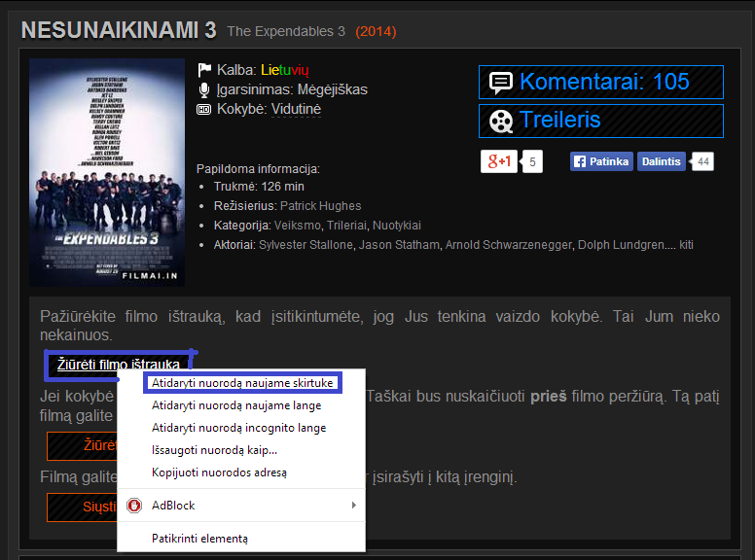Screen dimensions: 755x560
Task: Click the Expendables 3 movie poster
Action: pos(107,172)
